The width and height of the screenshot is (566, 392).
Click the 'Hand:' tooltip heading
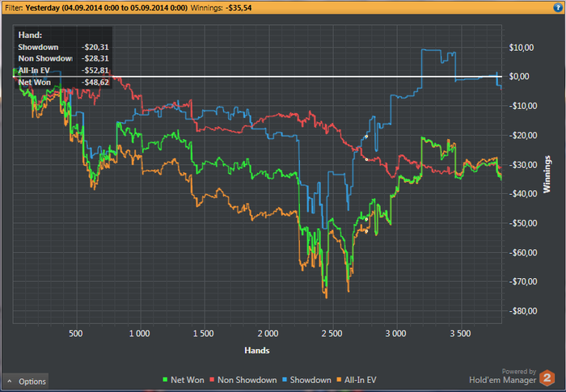coord(30,35)
